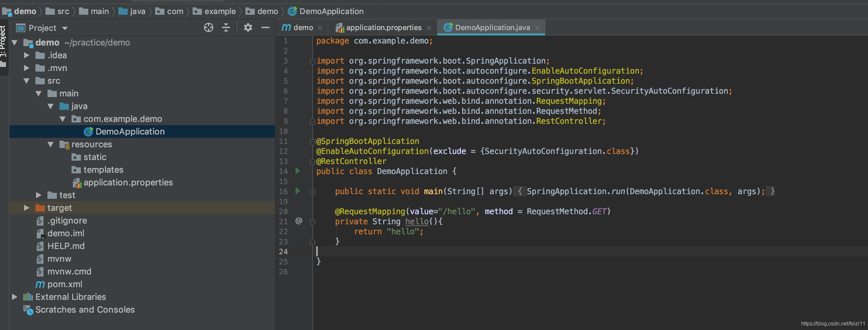Screen dimensions: 868x330
Task: Click run gutter arrow beside main method
Action: tap(298, 191)
